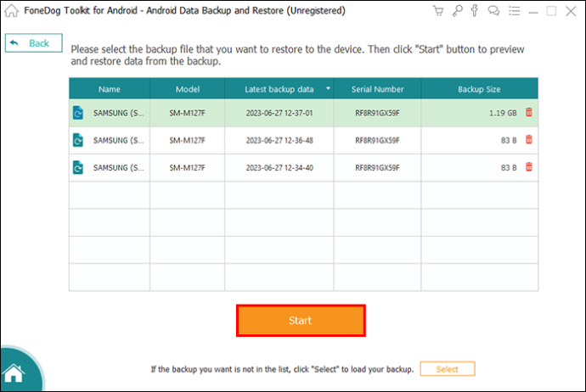
Task: Delete the 12-36-48 backup with trash icon
Action: click(x=529, y=140)
